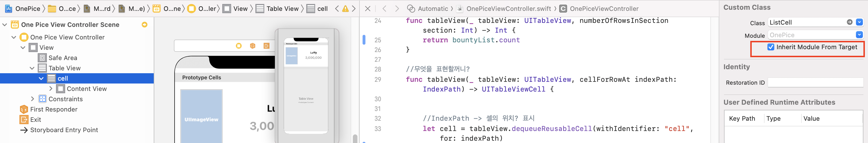Click the Value column header
Image resolution: width=868 pixels, height=143 pixels.
click(811, 118)
